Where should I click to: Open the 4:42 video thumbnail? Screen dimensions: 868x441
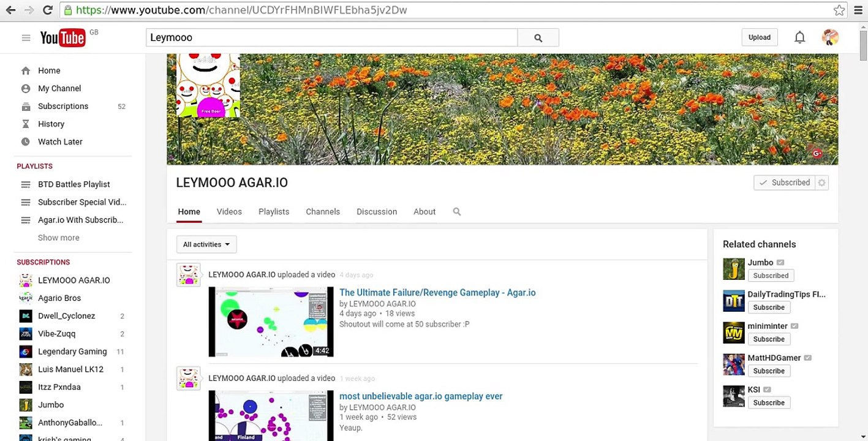(x=271, y=322)
